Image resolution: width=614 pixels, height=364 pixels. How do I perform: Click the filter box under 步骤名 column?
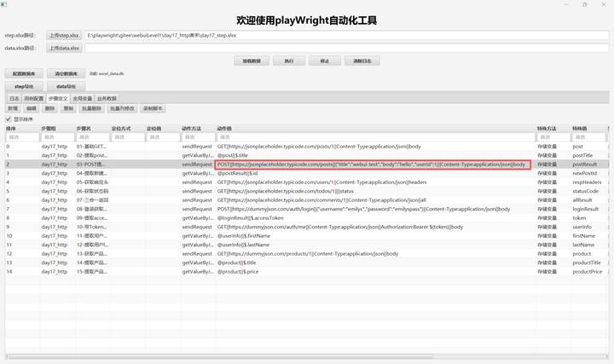pos(92,137)
